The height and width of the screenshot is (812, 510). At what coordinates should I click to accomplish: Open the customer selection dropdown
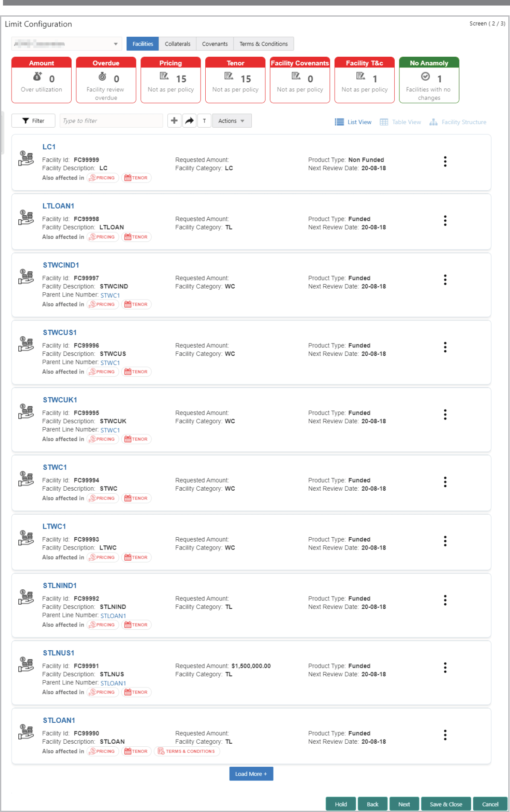[x=67, y=44]
